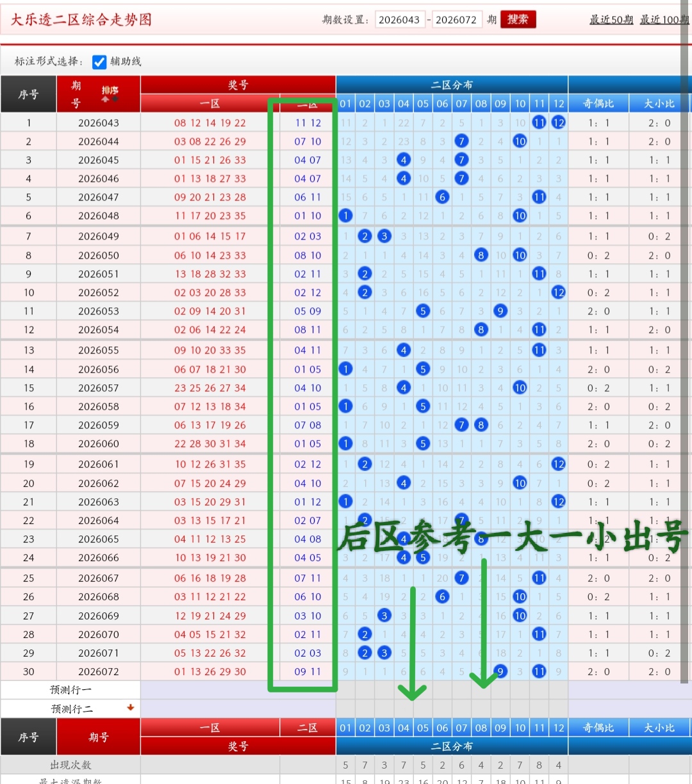Click blue ball 08 in row 2026054

(x=481, y=329)
